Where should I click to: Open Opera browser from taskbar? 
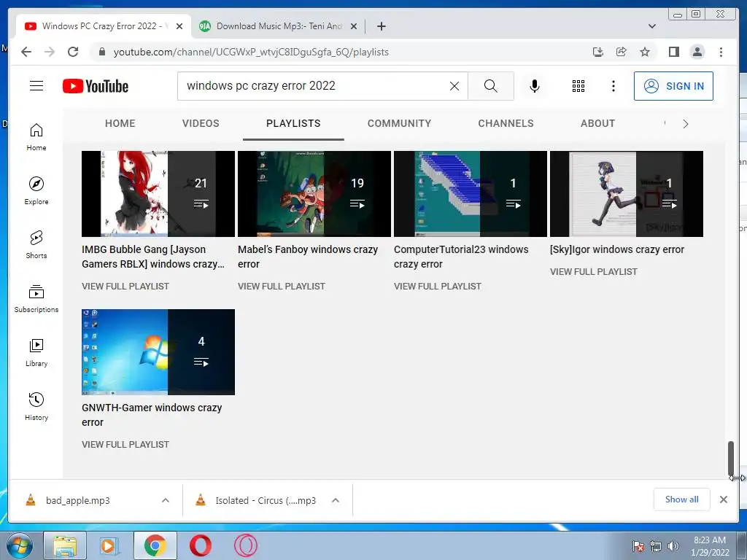coord(201,545)
